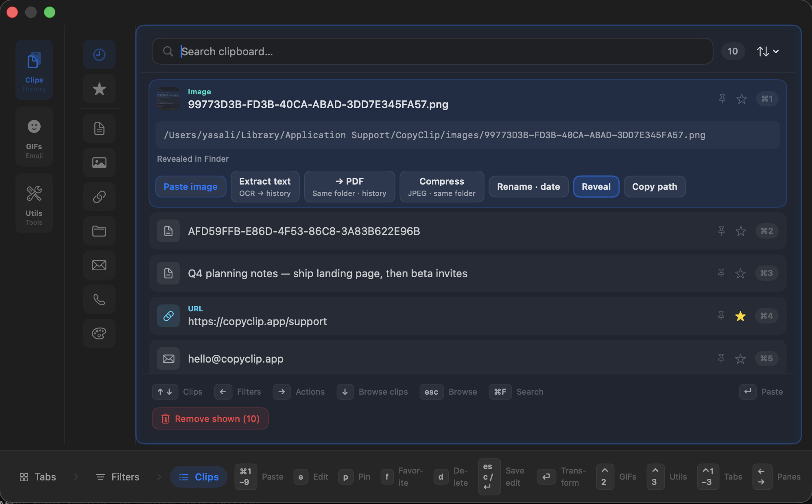Select the links filter icon

click(99, 197)
